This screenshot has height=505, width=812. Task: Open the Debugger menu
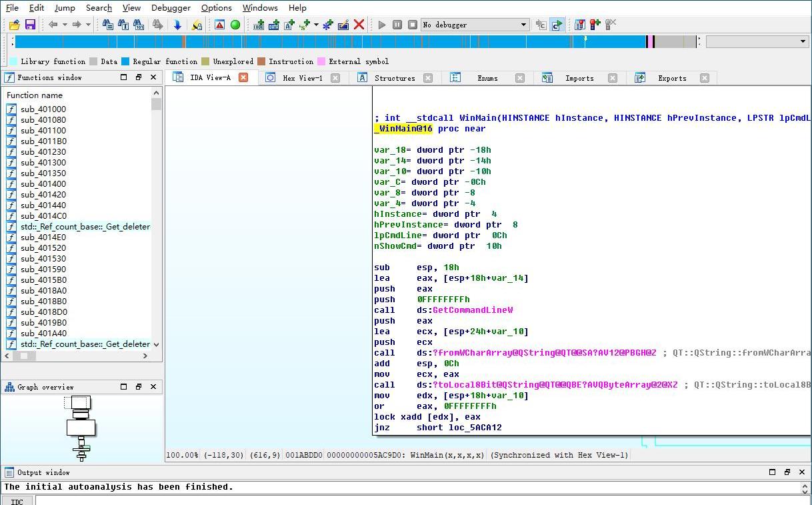tap(171, 7)
